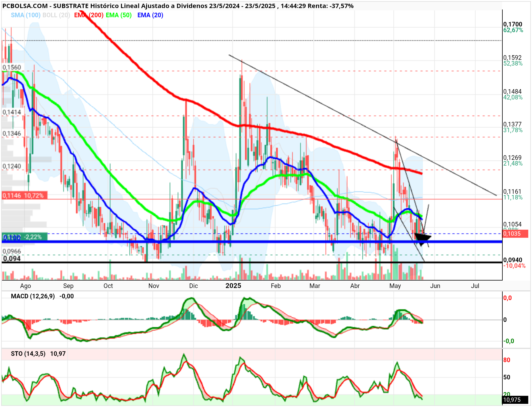Click the green 0,100 -2,22% level tag
This screenshot has height=407, width=532.
tap(24, 237)
